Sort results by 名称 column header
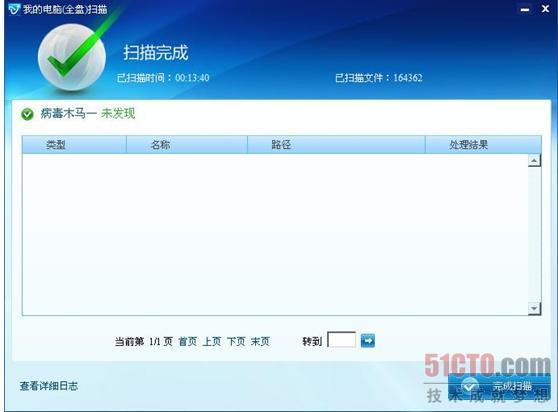Screen dimensions: 558x412 pyautogui.click(x=187, y=144)
